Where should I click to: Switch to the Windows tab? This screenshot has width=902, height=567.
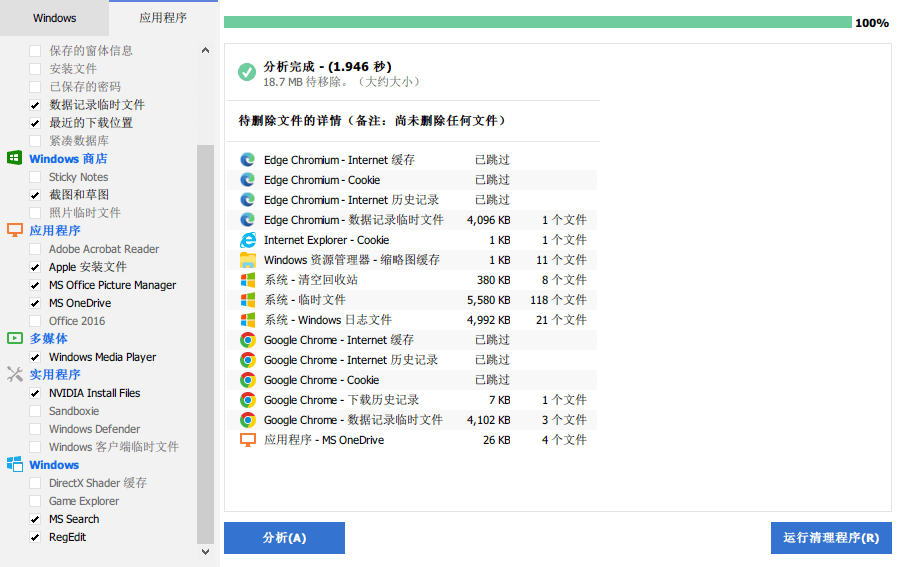(54, 18)
